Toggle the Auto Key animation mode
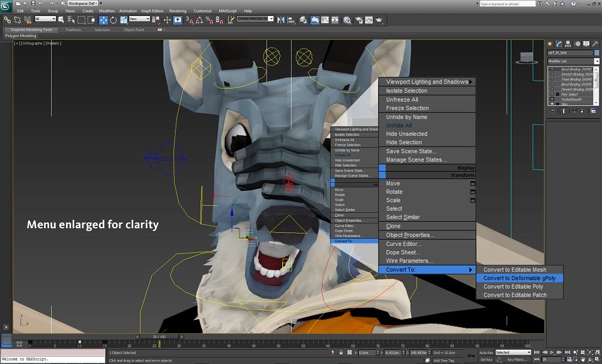This screenshot has height=364, width=602. click(x=486, y=352)
